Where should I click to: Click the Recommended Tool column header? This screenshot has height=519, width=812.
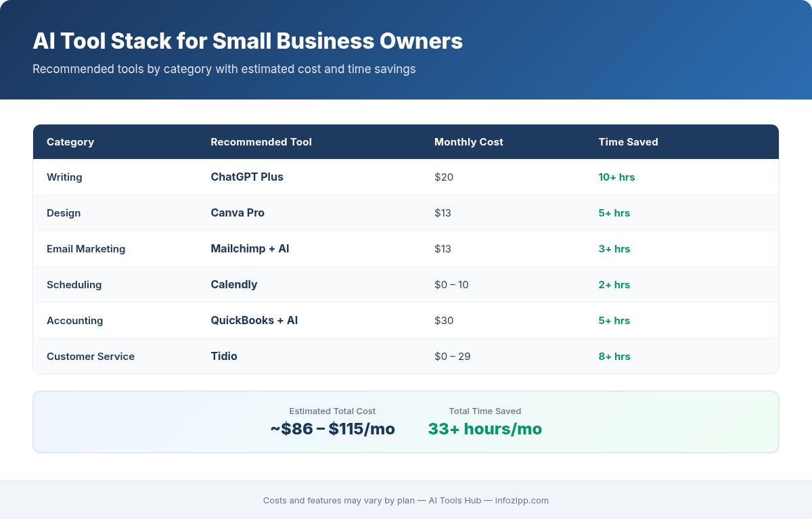click(x=261, y=141)
